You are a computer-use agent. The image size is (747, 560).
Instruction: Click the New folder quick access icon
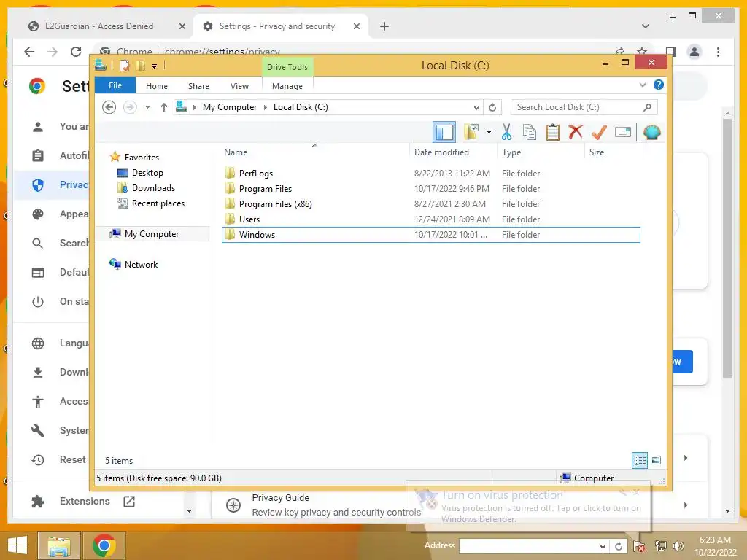141,66
